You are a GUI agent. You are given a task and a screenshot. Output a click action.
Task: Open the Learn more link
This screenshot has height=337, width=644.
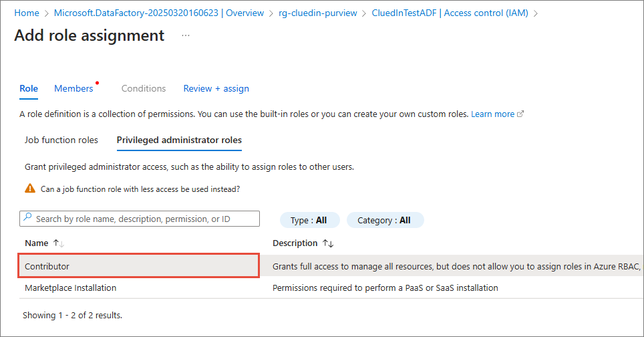[492, 114]
